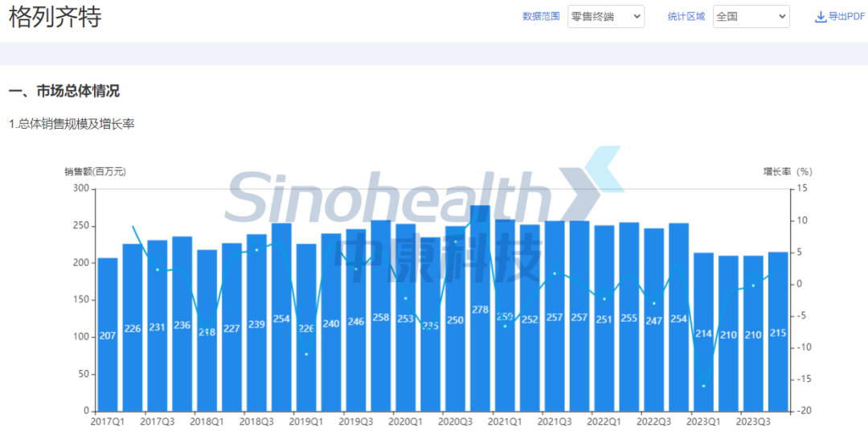Click the 数据范围 label
The width and height of the screenshot is (868, 432).
(542, 17)
